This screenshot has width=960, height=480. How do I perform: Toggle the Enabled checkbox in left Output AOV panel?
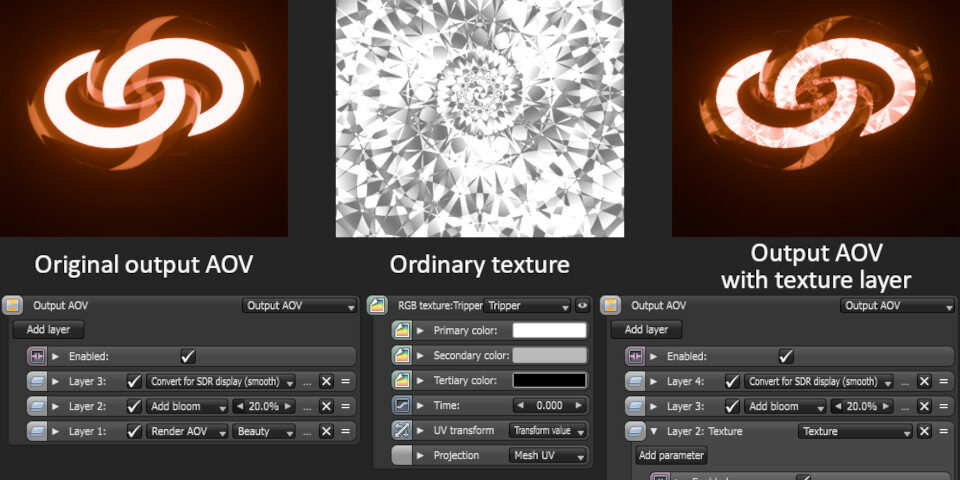tap(188, 356)
